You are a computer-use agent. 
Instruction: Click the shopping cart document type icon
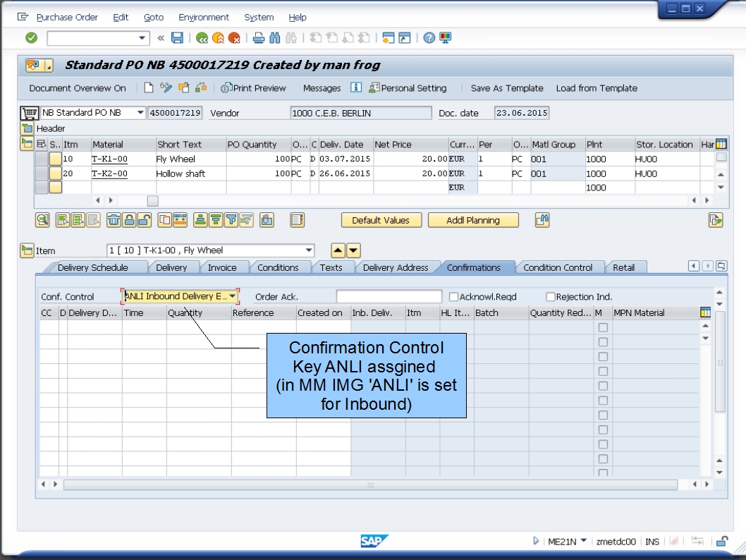[x=30, y=114]
